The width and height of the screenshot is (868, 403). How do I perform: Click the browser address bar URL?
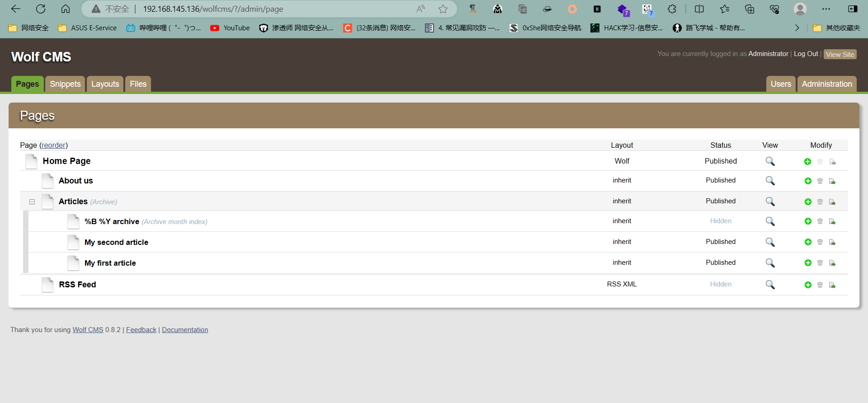tap(213, 9)
